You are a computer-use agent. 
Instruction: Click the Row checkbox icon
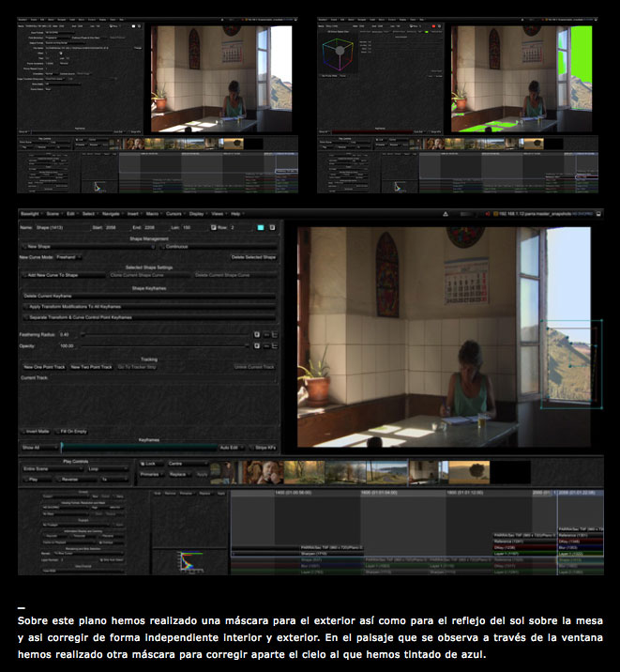pos(212,227)
